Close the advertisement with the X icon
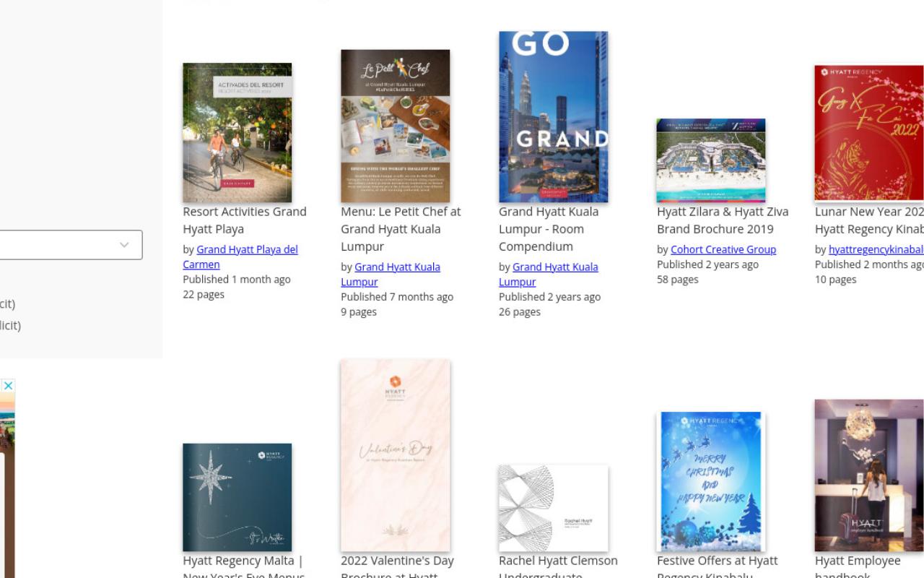Screen dimensions: 924x578 pos(8,386)
